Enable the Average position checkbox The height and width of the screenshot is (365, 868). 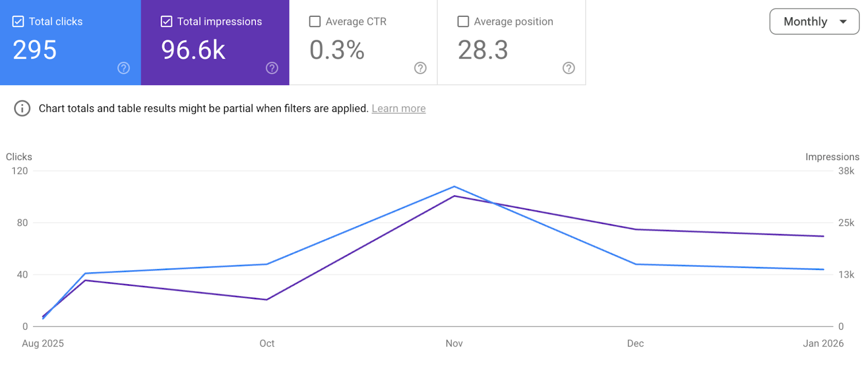coord(463,21)
